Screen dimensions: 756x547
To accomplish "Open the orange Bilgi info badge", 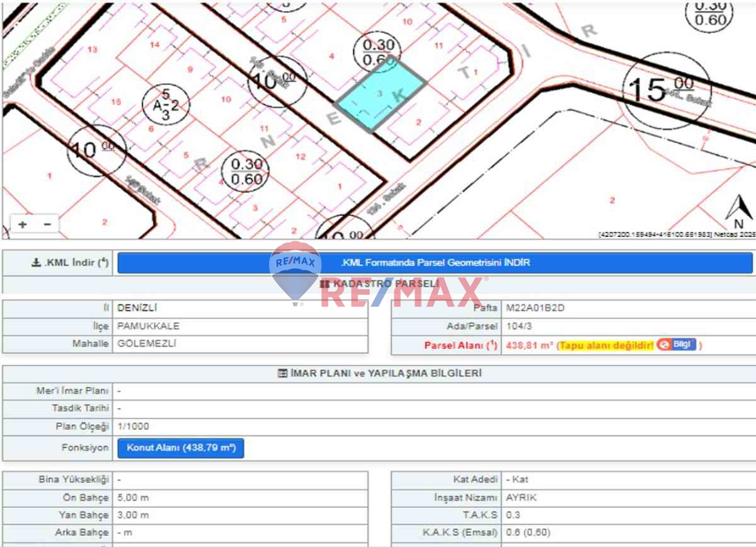I will (677, 345).
